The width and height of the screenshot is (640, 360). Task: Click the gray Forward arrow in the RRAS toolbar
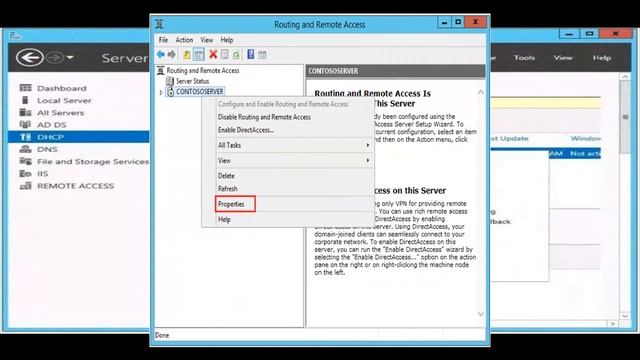[x=171, y=54]
